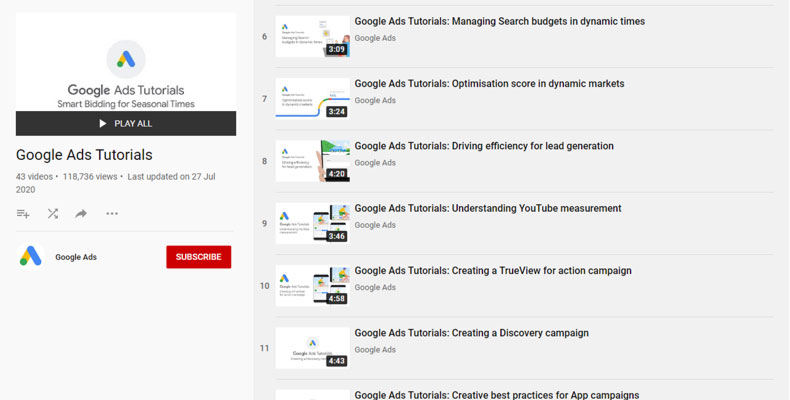Image resolution: width=790 pixels, height=400 pixels.
Task: Share the playlist with the arrow icon
Action: [81, 214]
